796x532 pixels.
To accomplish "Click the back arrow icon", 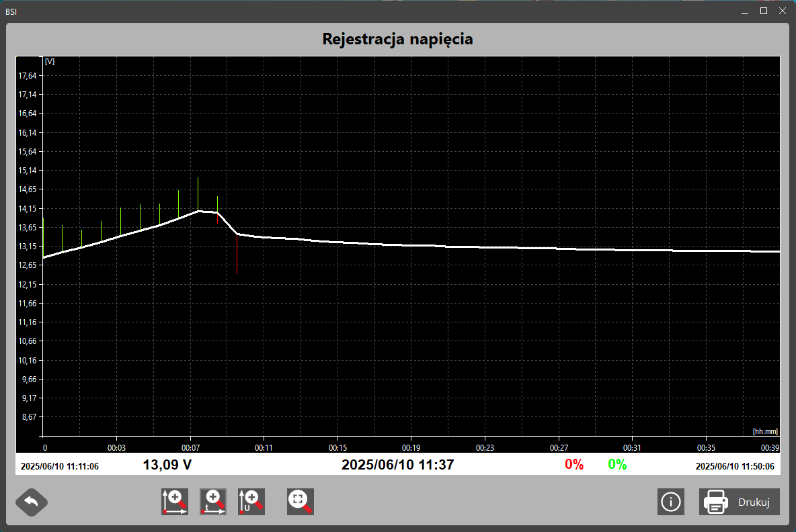I will 31,502.
